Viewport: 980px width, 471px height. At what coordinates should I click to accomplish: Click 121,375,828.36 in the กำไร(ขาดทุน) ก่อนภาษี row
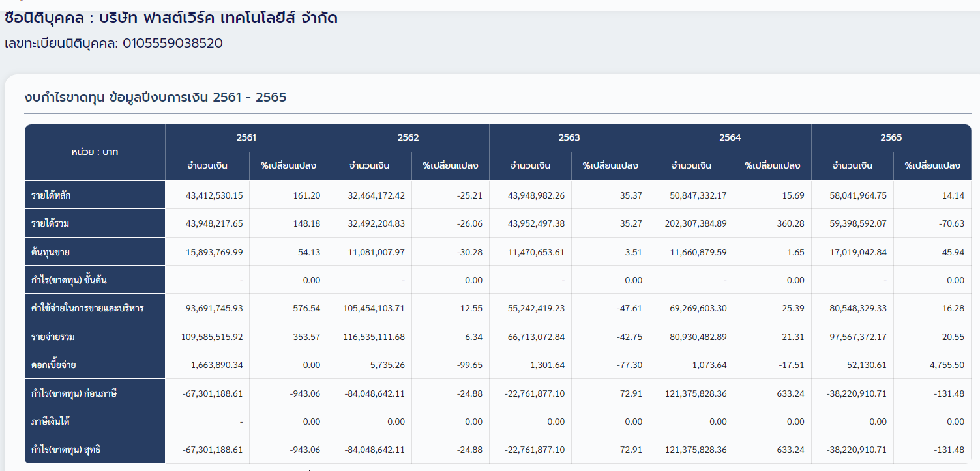click(x=696, y=393)
